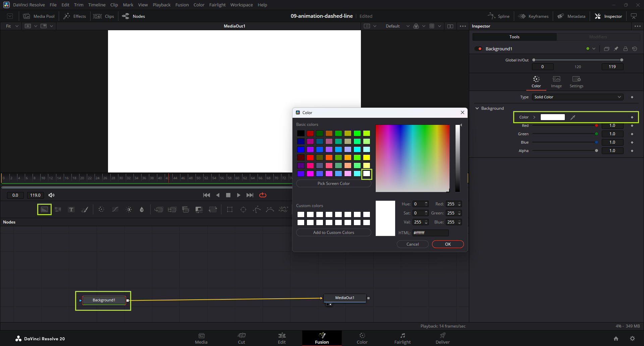Select the black swatch in Basic colors
The image size is (644, 346).
pyautogui.click(x=301, y=133)
